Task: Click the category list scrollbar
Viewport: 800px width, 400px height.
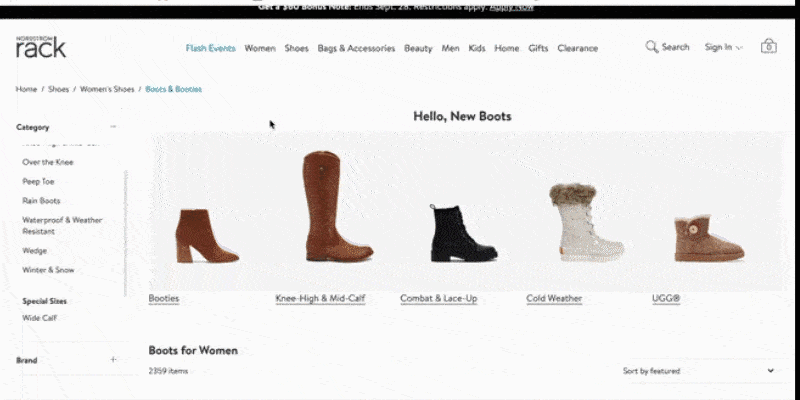Action: [126, 230]
